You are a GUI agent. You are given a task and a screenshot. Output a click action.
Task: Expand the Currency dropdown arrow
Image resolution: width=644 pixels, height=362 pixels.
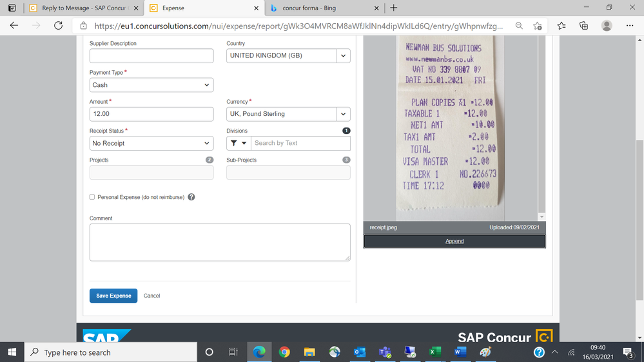point(344,114)
